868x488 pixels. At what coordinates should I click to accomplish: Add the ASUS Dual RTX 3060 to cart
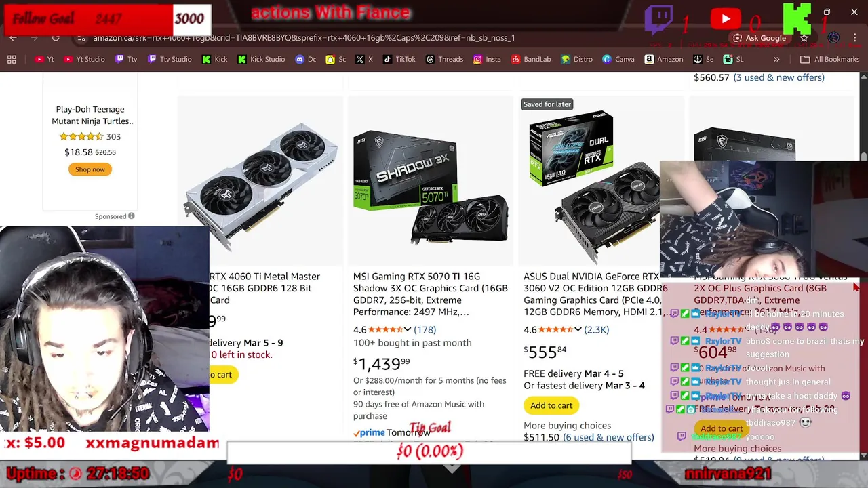551,405
